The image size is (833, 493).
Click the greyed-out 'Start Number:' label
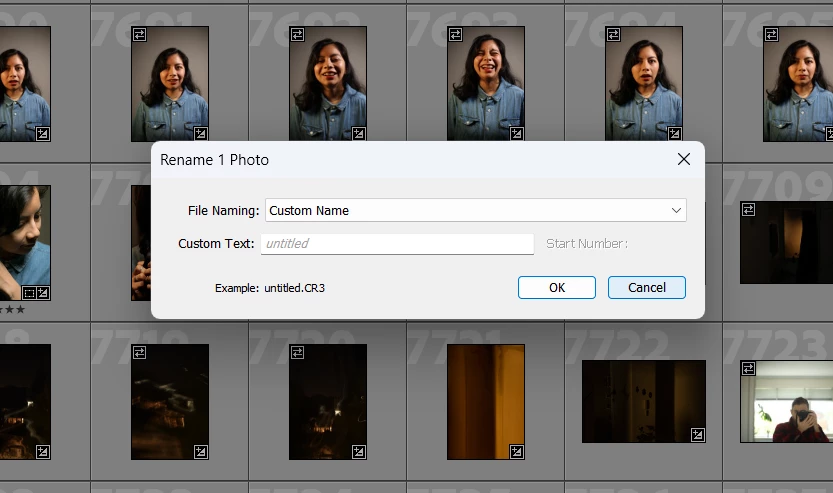pyautogui.click(x=587, y=244)
